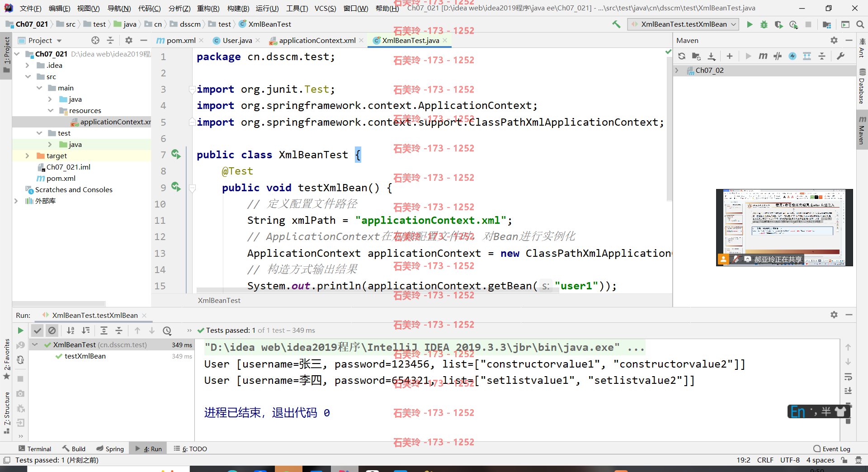Viewport: 868px width, 472px height.
Task: Sort test results alphabetically
Action: coord(71,330)
